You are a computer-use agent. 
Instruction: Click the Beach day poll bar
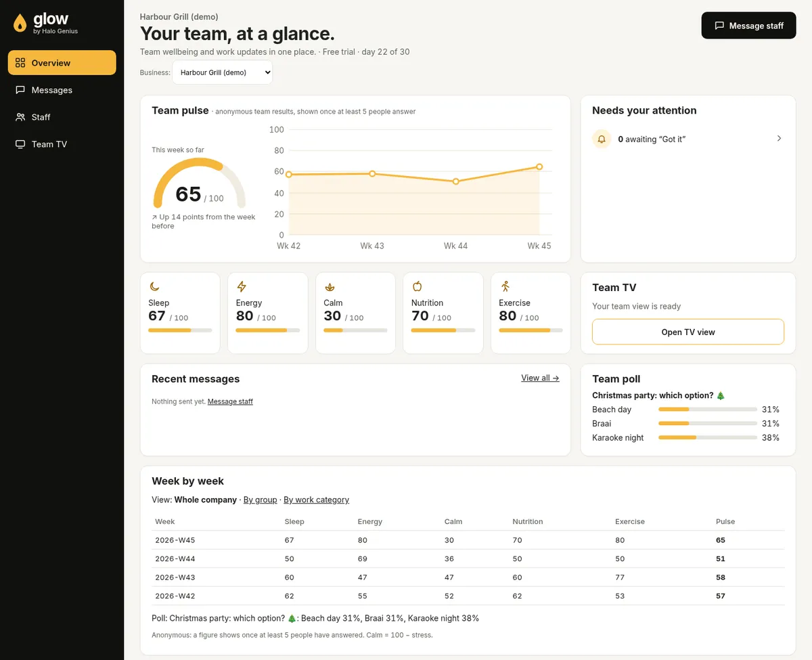click(x=708, y=410)
